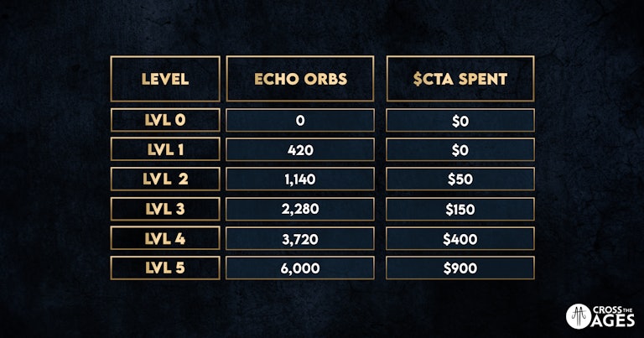Select the LVL 1 row label

(165, 149)
